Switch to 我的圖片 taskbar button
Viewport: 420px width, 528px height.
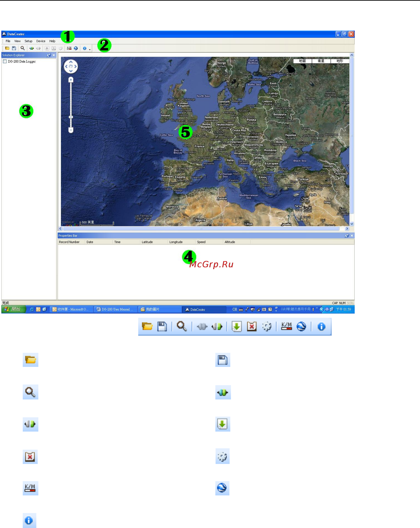[160, 309]
